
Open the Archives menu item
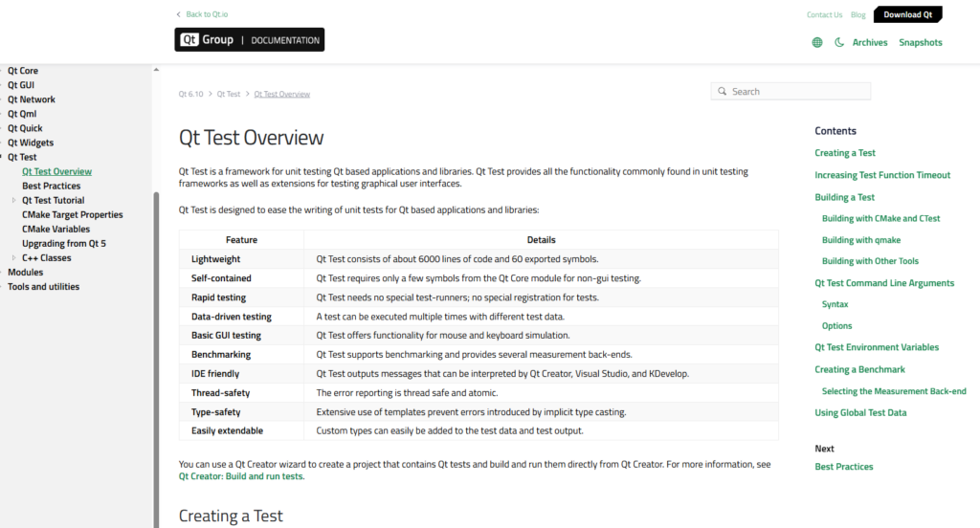(870, 42)
